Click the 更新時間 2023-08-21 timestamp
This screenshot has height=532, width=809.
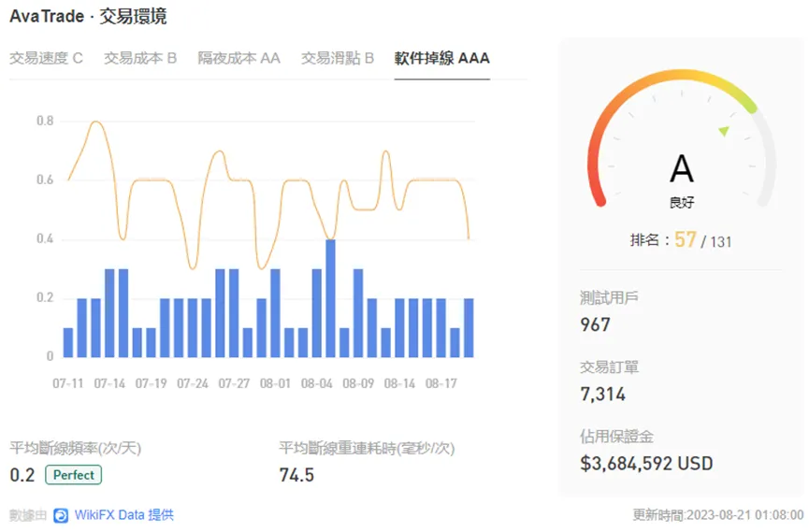[x=718, y=515]
